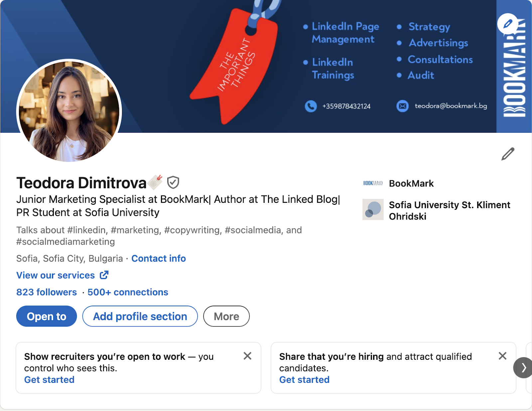Click Get started under Share that you're hiring
The image size is (532, 411).
304,380
